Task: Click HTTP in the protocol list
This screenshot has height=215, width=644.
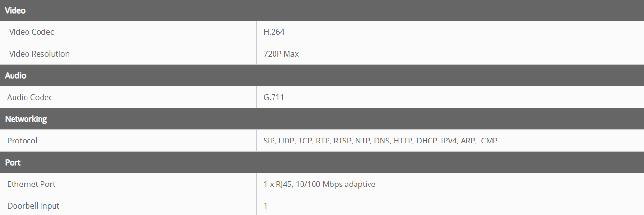Action: click(403, 141)
